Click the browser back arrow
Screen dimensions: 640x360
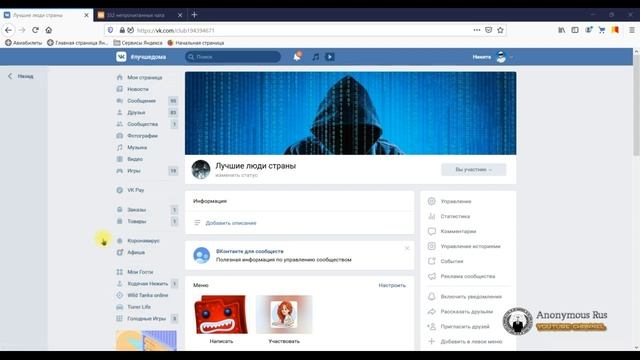pos(9,30)
